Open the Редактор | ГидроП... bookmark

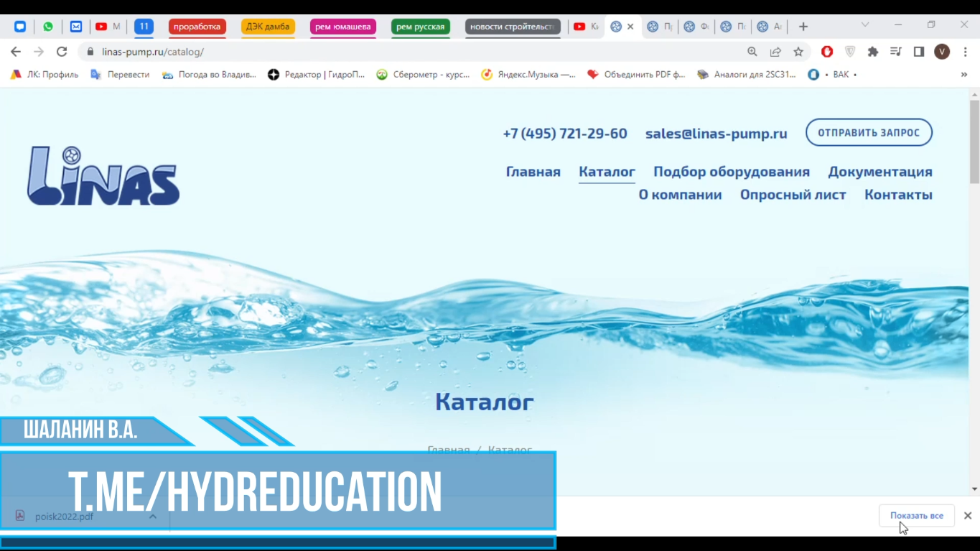tap(316, 74)
